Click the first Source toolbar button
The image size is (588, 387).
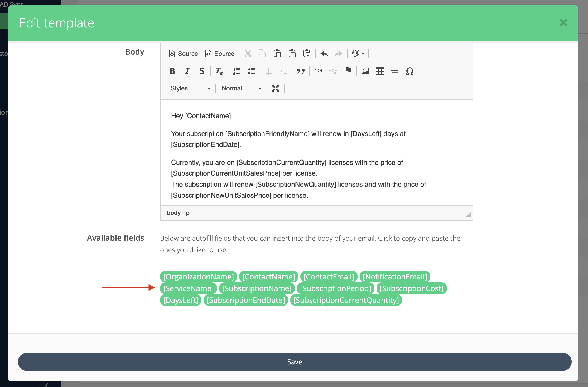point(183,54)
